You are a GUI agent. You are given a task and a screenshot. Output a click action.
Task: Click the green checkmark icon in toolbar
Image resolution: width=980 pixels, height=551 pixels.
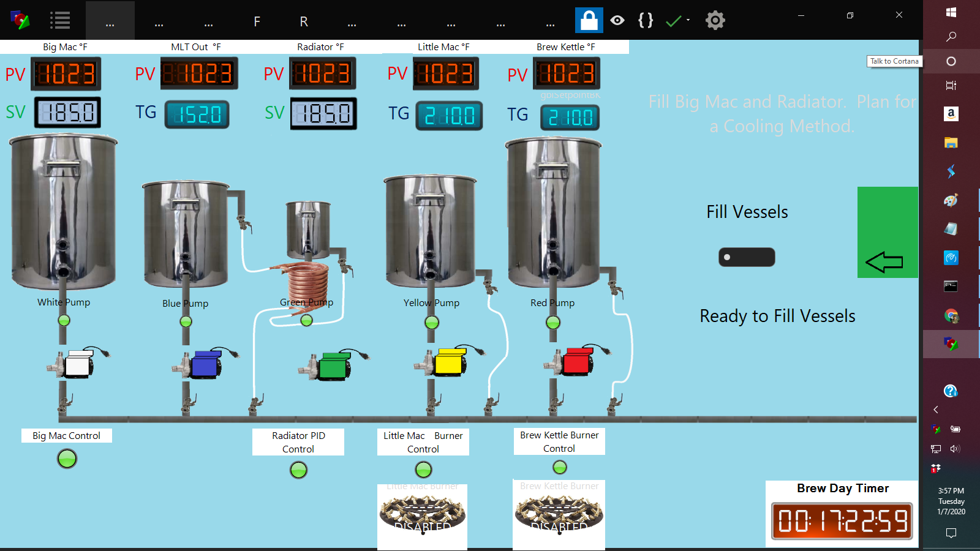click(x=673, y=21)
